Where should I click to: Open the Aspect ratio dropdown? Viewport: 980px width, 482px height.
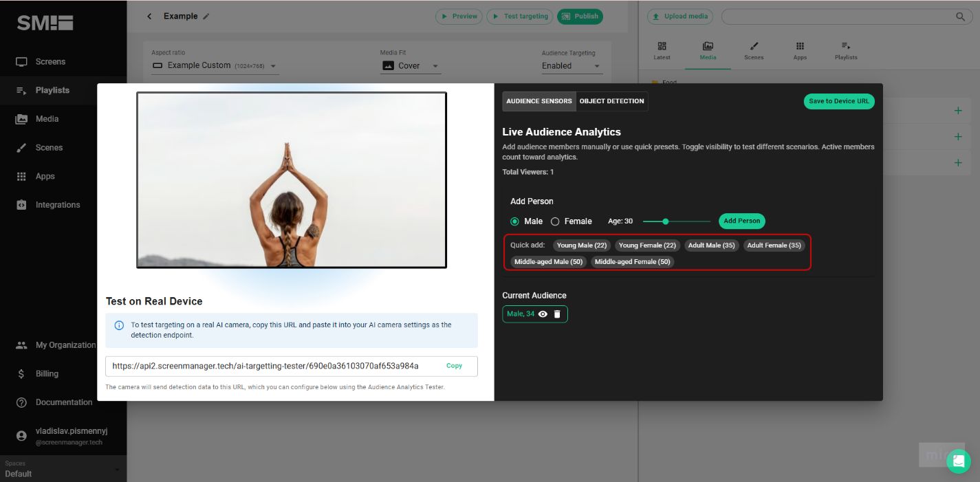215,66
